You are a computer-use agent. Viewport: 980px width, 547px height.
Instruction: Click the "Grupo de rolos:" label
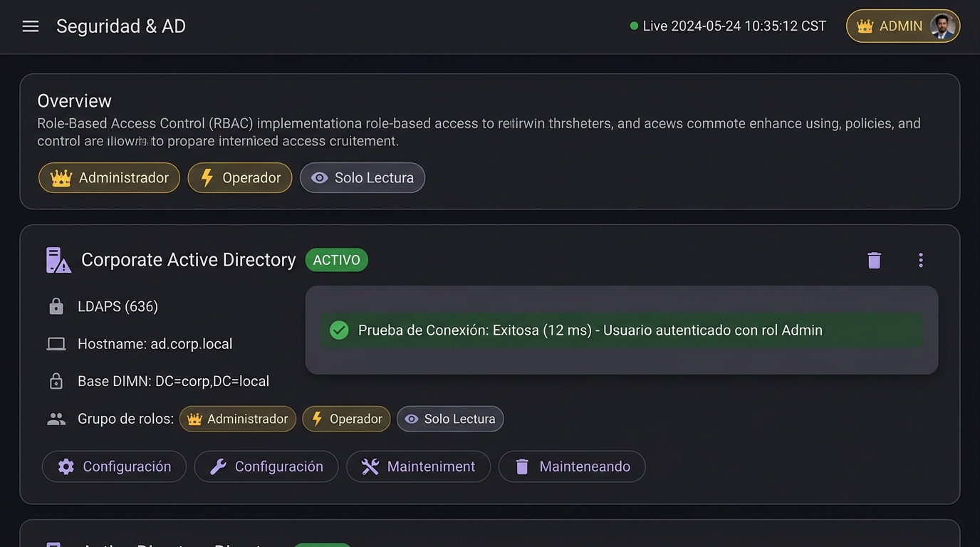[126, 419]
